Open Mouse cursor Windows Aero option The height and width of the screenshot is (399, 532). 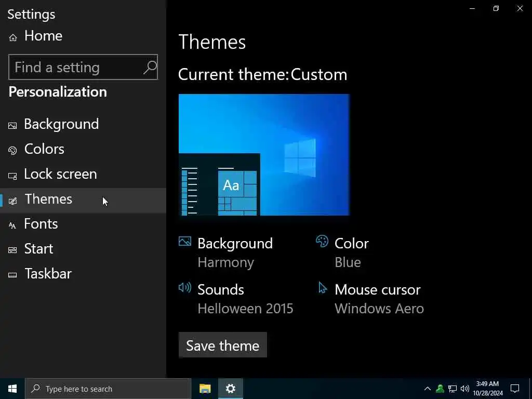pyautogui.click(x=371, y=299)
